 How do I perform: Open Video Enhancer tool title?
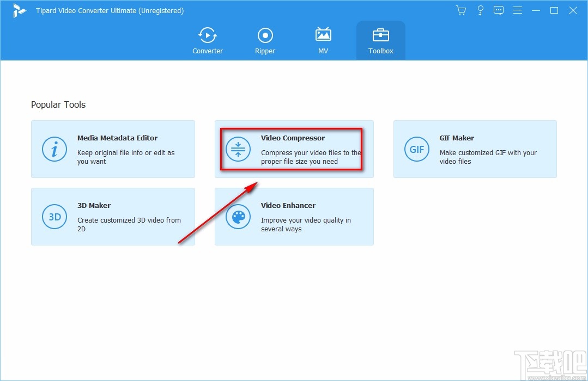[288, 205]
